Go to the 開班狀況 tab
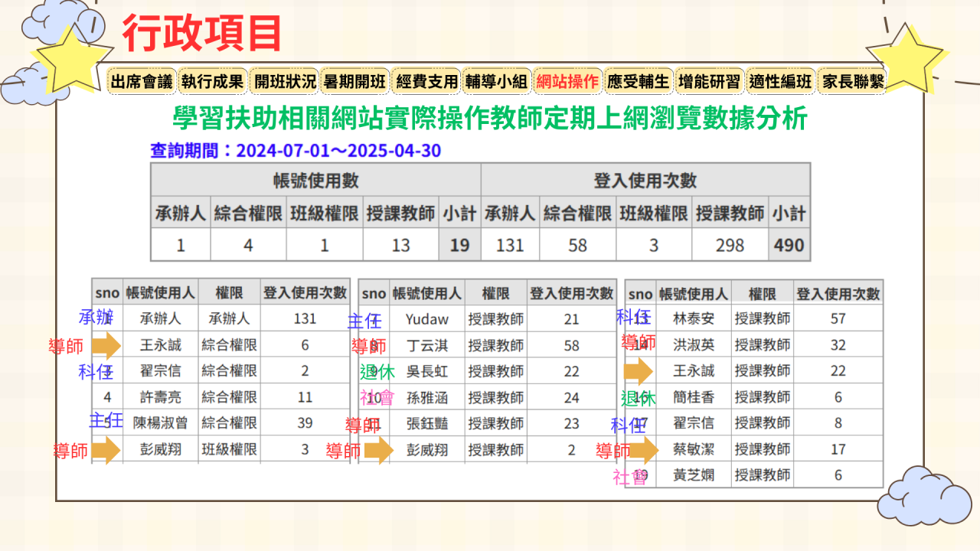This screenshot has width=980, height=551. coord(284,81)
